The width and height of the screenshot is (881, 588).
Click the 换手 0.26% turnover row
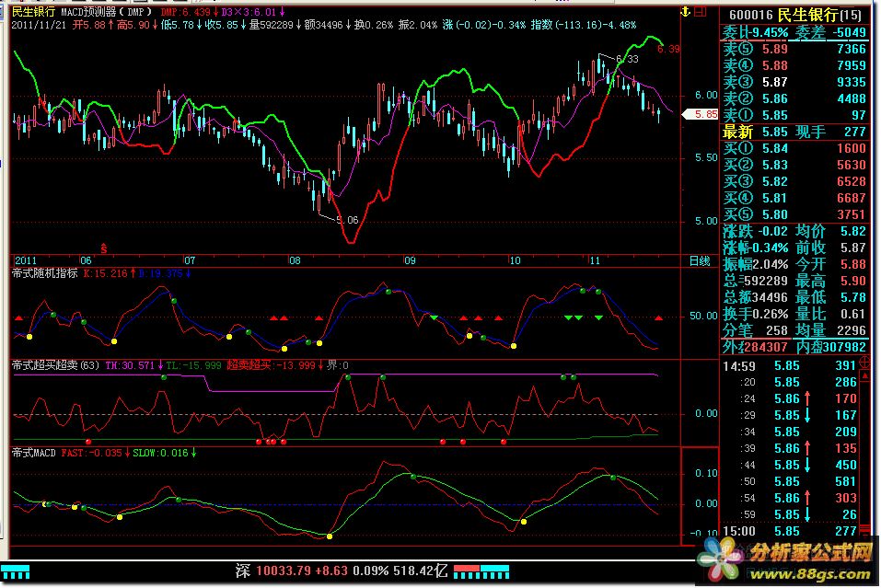756,315
